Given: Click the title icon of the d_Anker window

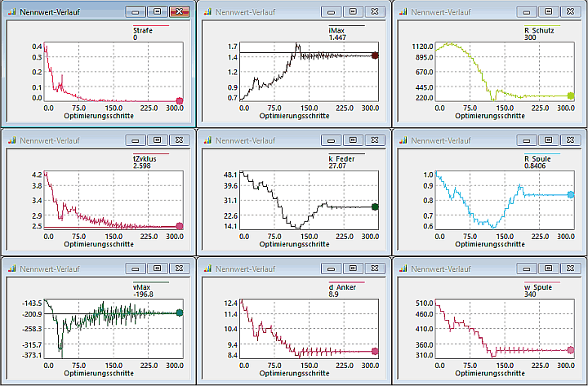Looking at the screenshot, I should 207,268.
